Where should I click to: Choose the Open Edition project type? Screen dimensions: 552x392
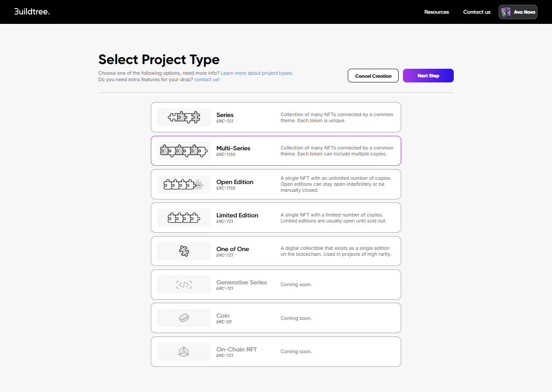tap(235, 182)
